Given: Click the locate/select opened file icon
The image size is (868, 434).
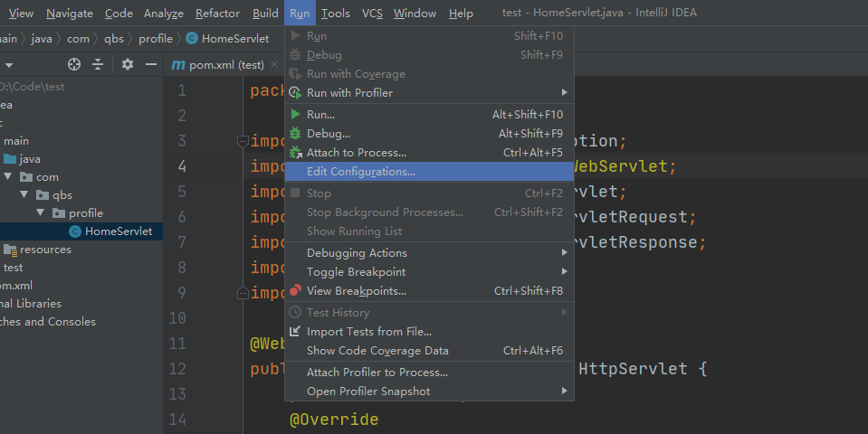Looking at the screenshot, I should coord(74,64).
